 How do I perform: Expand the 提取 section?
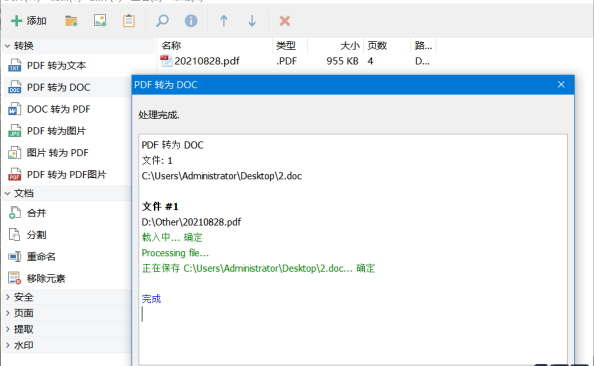click(x=7, y=329)
